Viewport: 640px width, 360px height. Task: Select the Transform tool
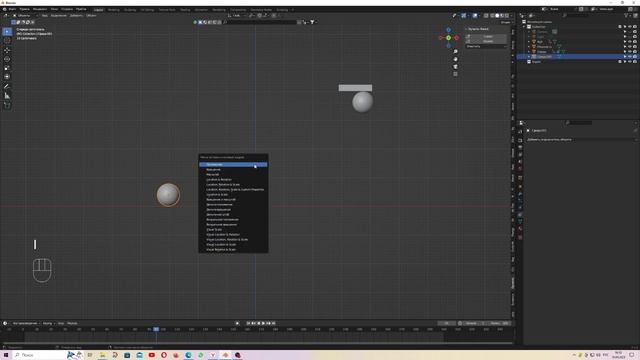(x=7, y=77)
